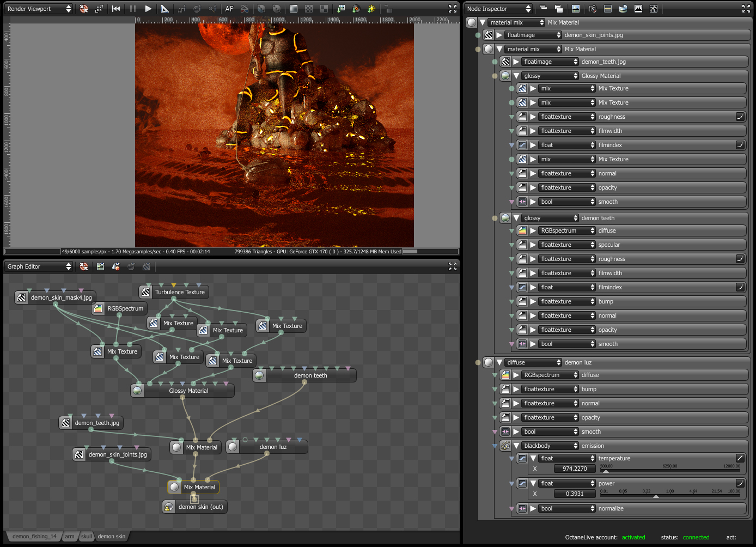
Task: Collapse the emission blackbody section
Action: tap(516, 446)
